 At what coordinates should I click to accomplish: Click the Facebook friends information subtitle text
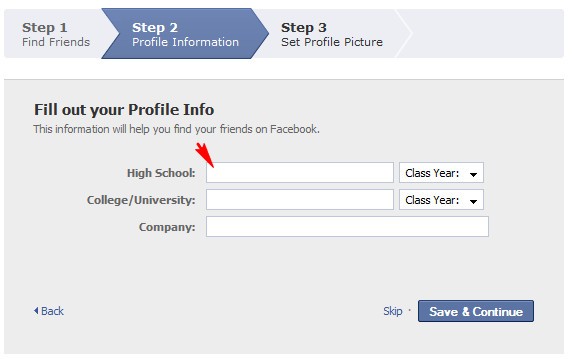coord(176,129)
